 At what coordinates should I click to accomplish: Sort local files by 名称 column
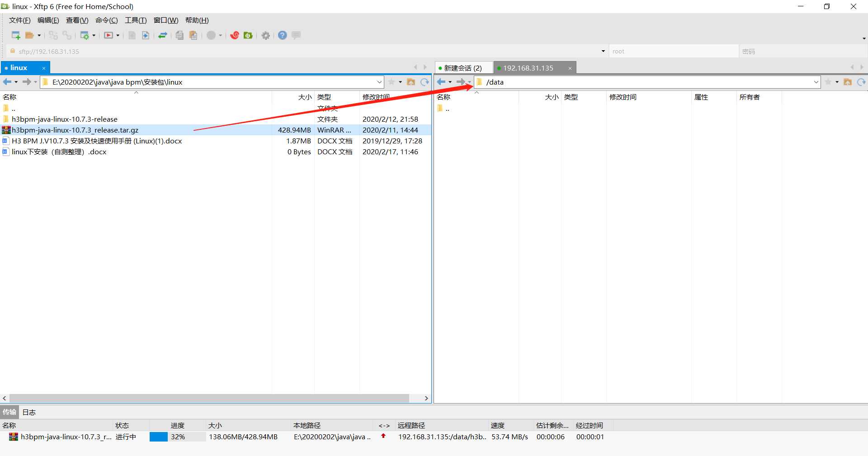(136, 97)
